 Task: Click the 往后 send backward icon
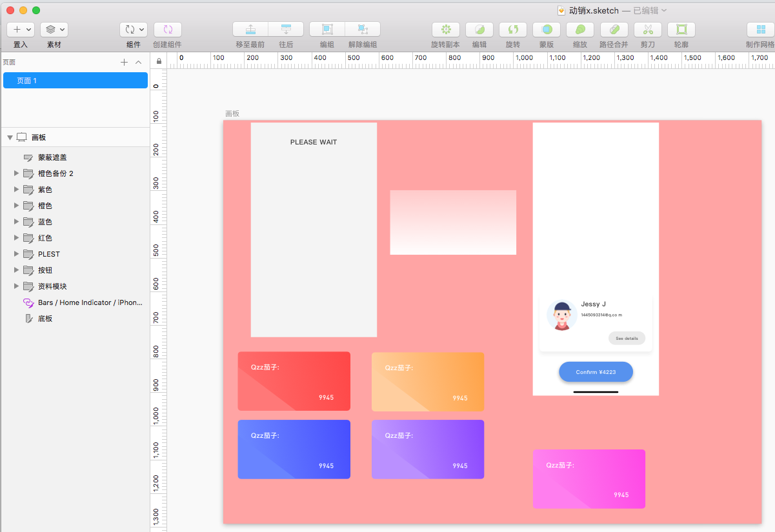pyautogui.click(x=286, y=29)
